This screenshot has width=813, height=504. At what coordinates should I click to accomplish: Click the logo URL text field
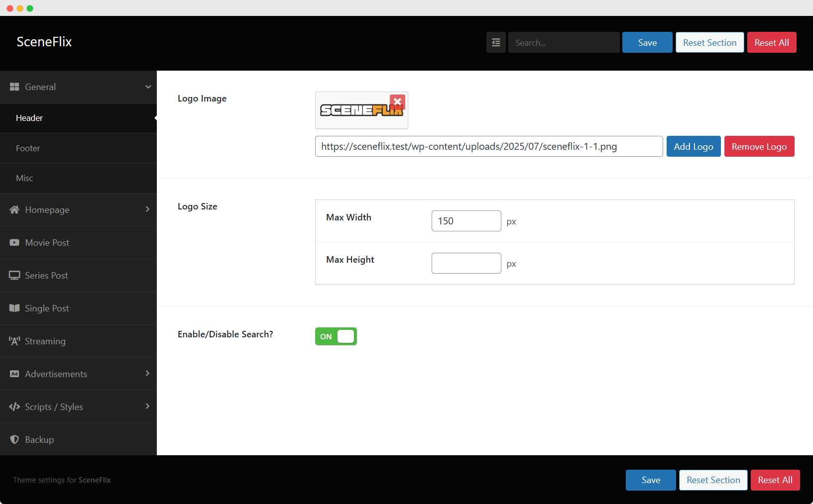pos(489,146)
